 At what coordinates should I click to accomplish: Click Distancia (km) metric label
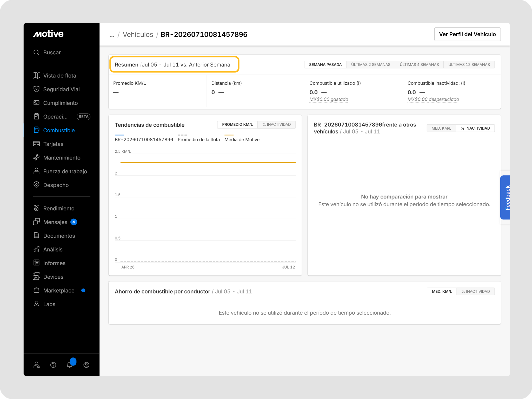(227, 83)
